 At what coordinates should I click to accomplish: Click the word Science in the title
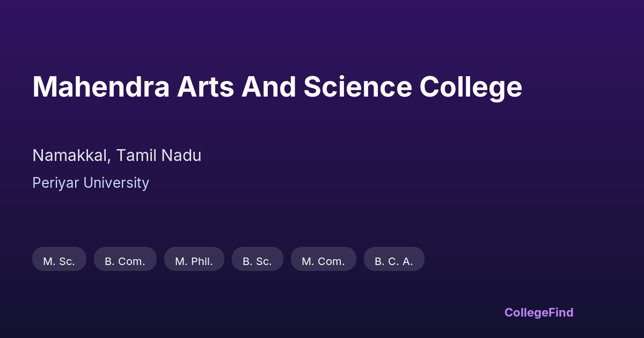[x=357, y=87]
